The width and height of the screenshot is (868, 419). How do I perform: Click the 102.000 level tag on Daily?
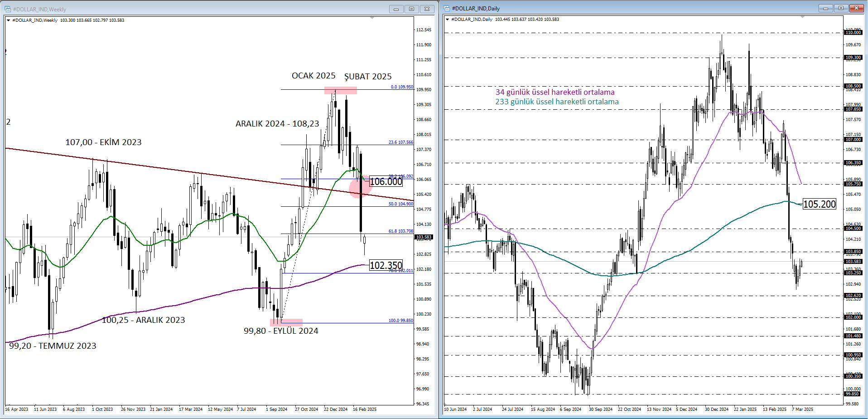click(853, 317)
